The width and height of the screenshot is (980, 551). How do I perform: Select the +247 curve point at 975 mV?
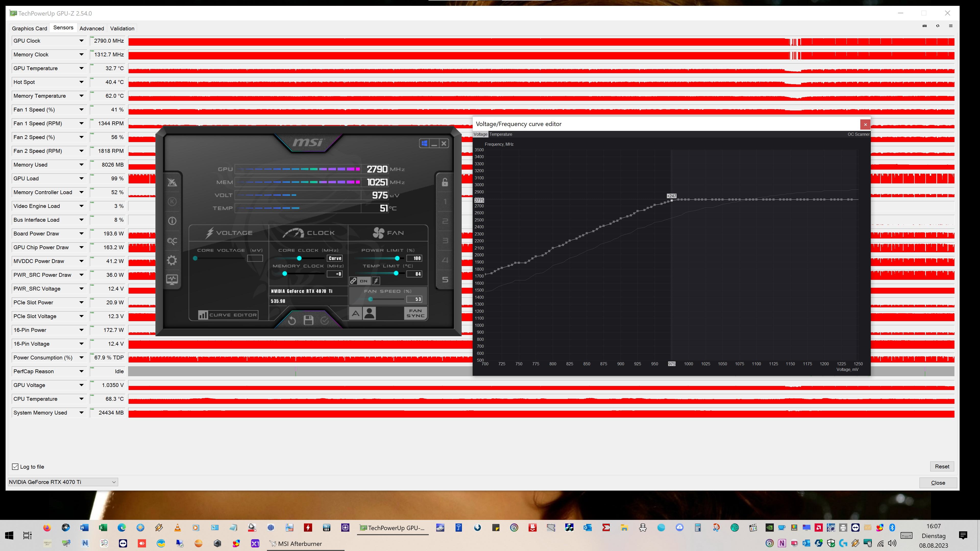click(x=671, y=200)
